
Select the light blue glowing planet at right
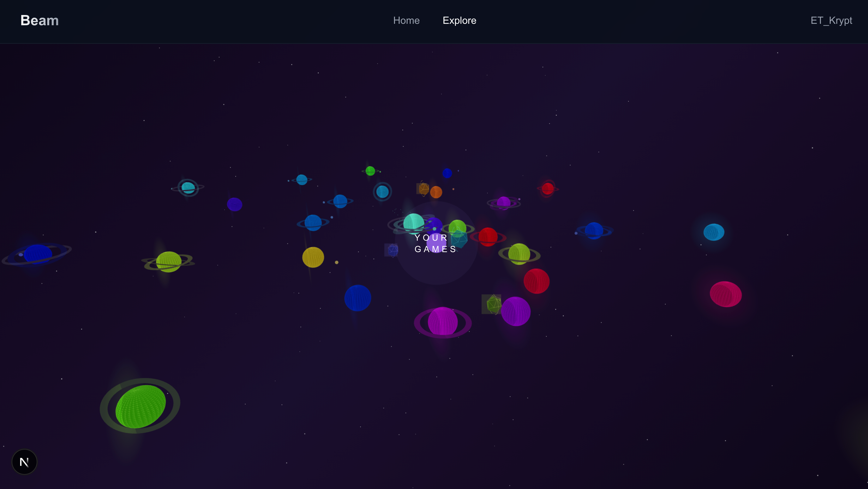[x=714, y=232]
